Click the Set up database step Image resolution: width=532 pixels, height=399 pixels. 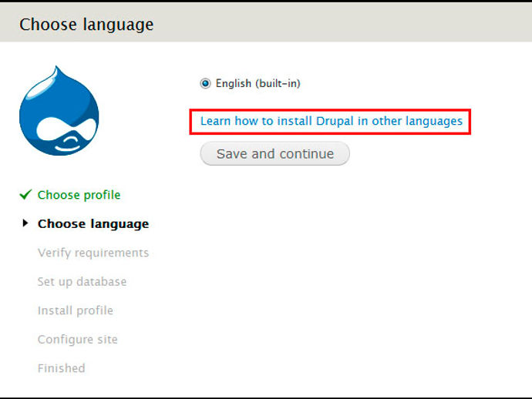click(x=82, y=282)
